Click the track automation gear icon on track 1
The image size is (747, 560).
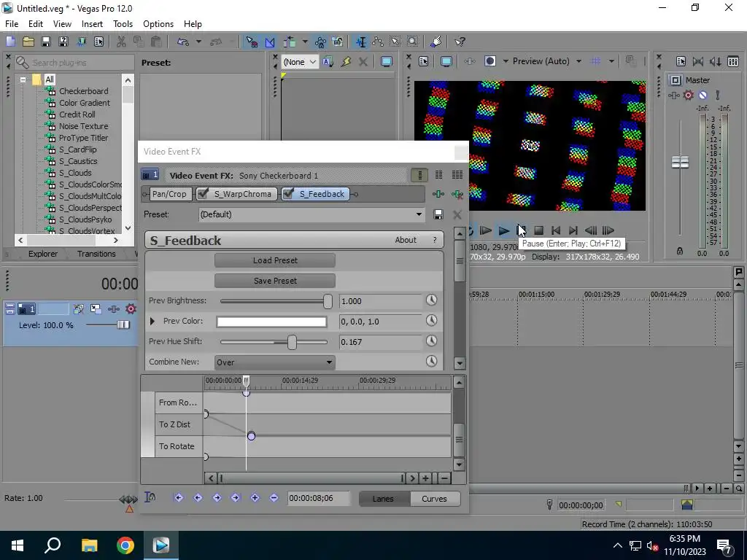pos(131,309)
